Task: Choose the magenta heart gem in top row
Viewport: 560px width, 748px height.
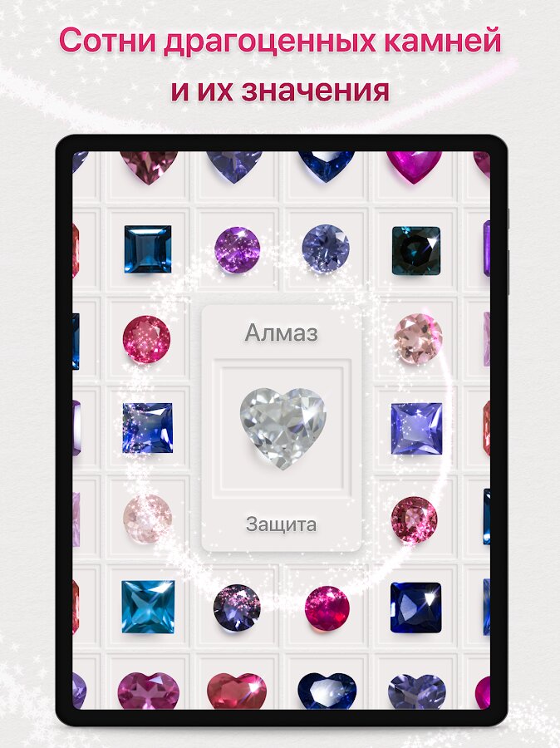Action: pos(414,167)
